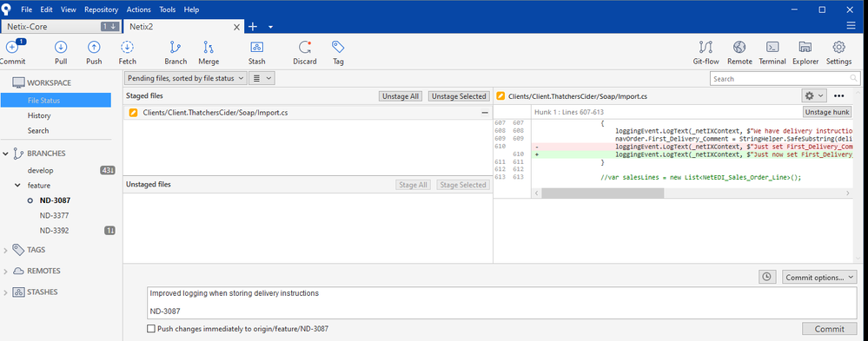The image size is (868, 341).
Task: Open the tab list dropdown arrow
Action: (270, 27)
